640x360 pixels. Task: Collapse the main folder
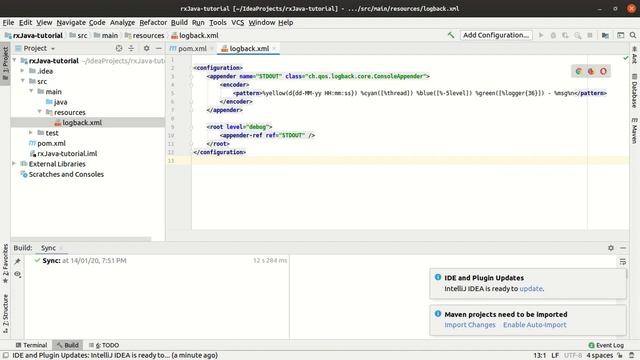tap(31, 91)
